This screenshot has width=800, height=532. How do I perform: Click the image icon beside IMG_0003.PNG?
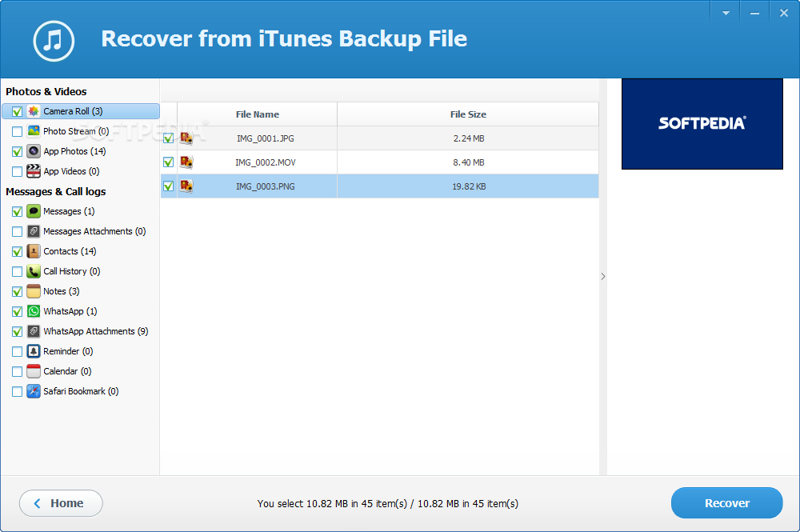click(186, 186)
